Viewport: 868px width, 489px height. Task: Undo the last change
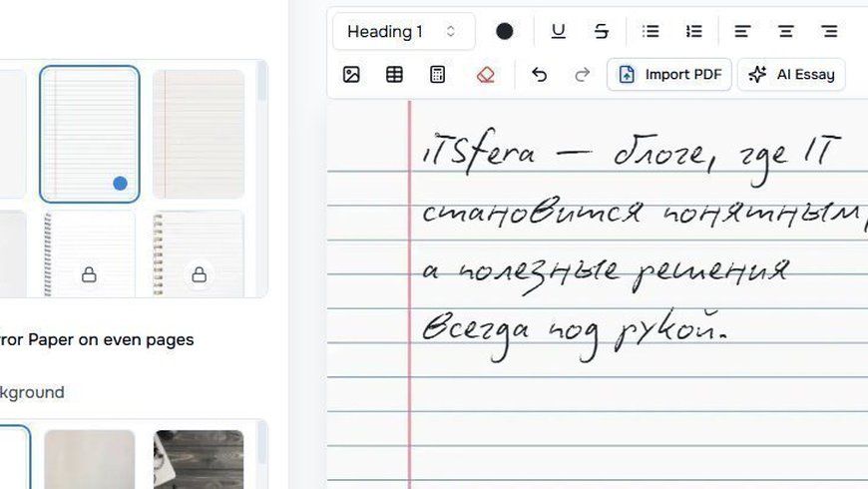(539, 74)
